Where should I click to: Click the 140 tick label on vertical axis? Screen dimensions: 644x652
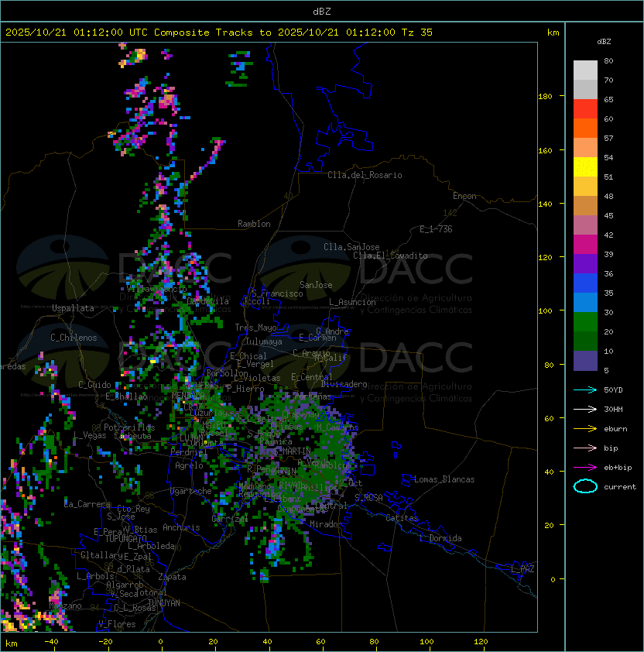coord(545,204)
